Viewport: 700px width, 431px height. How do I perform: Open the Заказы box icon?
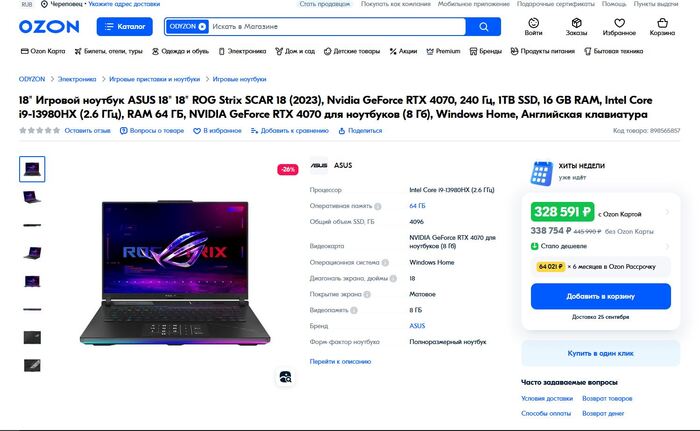(576, 23)
